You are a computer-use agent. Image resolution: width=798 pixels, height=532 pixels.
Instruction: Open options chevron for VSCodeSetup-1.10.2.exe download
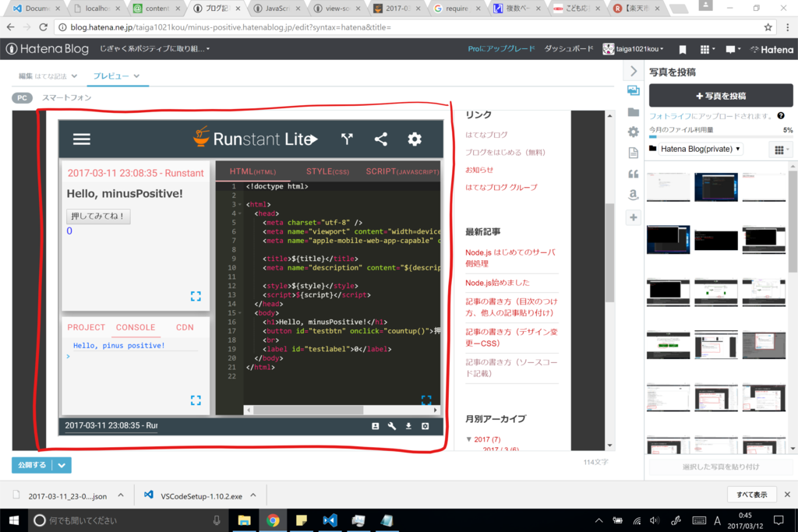[x=253, y=495]
